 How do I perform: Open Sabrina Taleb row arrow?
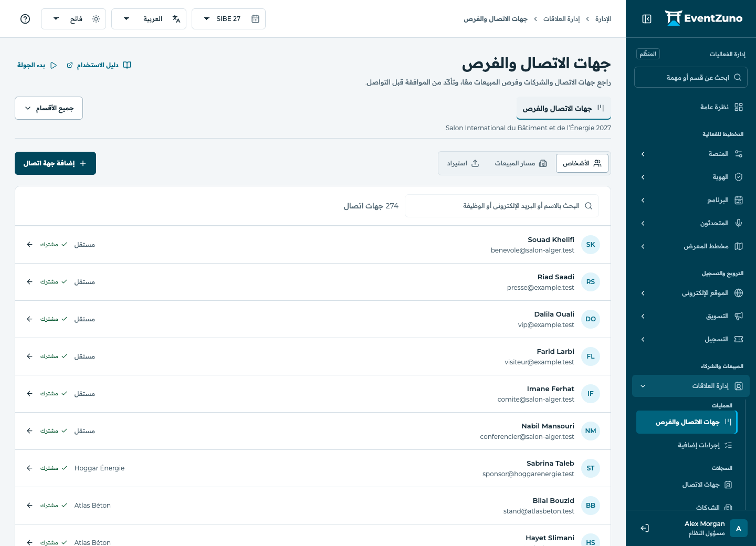[x=29, y=468]
